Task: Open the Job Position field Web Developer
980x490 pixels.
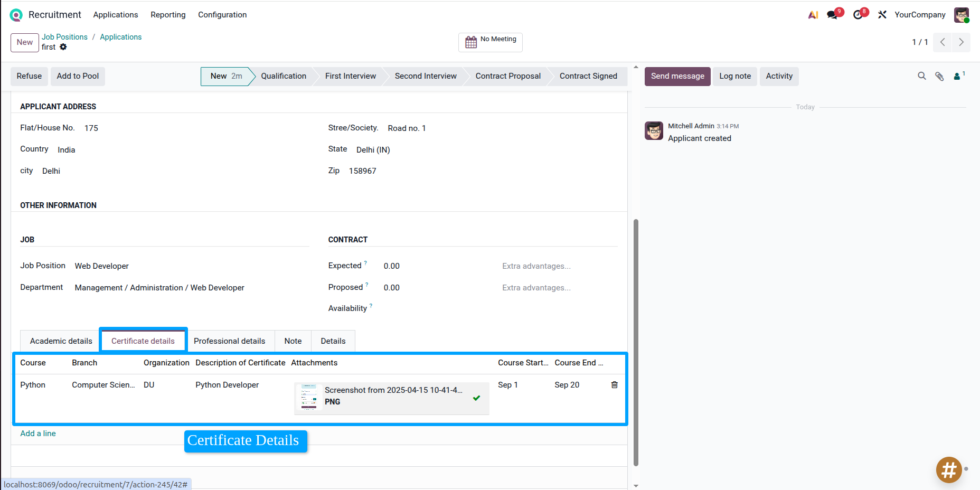Action: (x=102, y=266)
